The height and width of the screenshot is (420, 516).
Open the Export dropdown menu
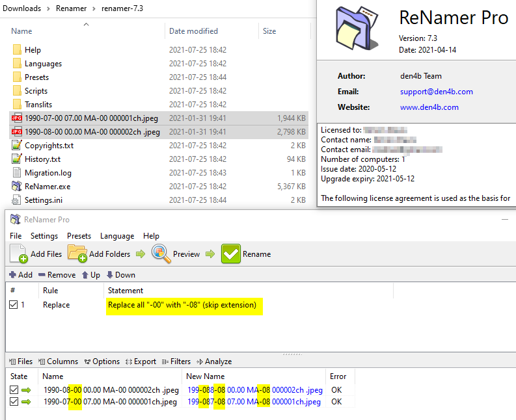click(x=141, y=361)
